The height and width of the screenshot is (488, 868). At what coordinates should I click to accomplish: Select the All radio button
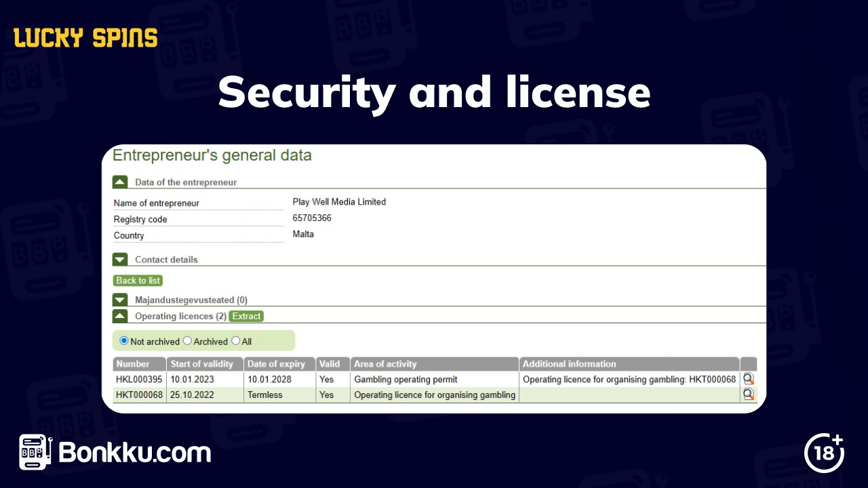236,341
